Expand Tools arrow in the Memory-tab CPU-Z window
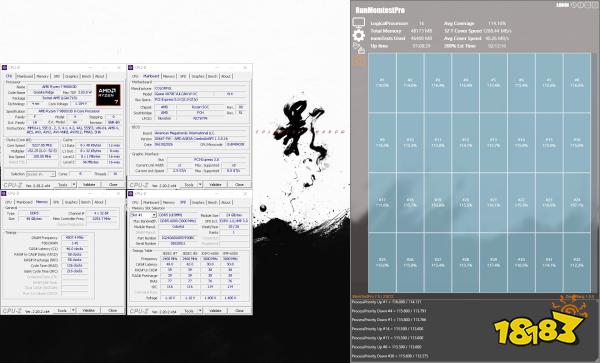Screen dimensions: 600x363 click(73, 311)
